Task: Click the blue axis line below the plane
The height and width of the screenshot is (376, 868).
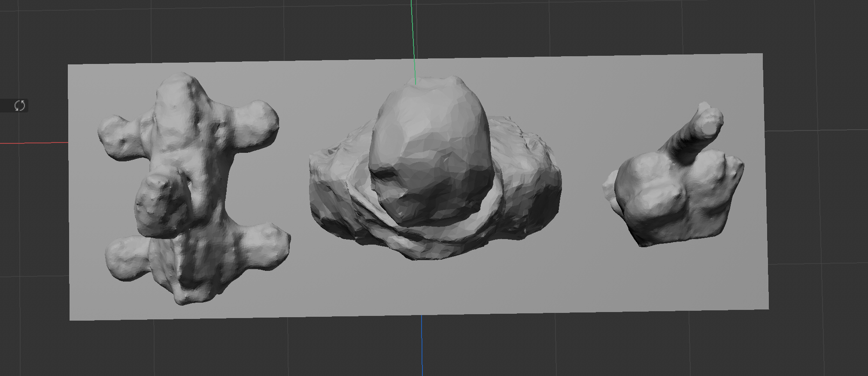Action: point(422,343)
